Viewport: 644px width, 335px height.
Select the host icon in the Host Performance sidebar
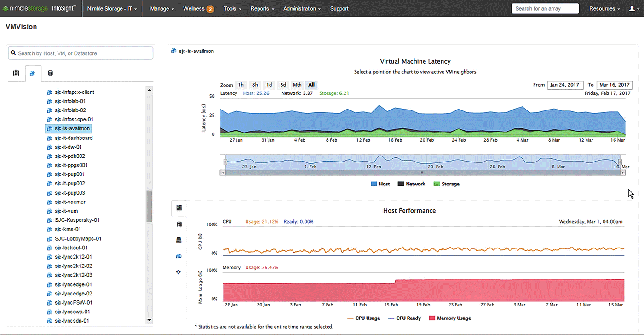(179, 208)
